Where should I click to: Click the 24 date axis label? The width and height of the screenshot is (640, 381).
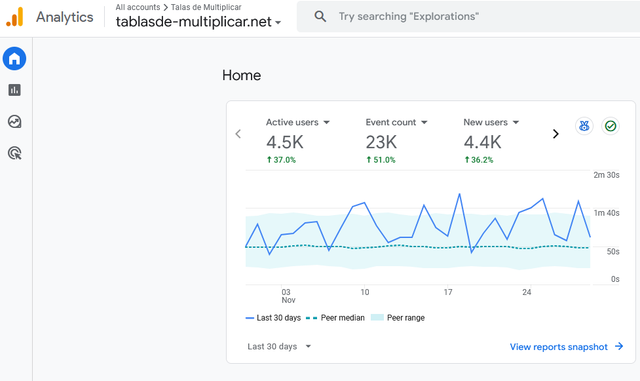point(527,292)
